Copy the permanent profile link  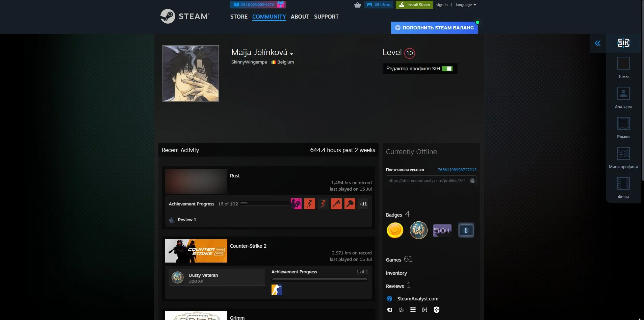click(472, 181)
